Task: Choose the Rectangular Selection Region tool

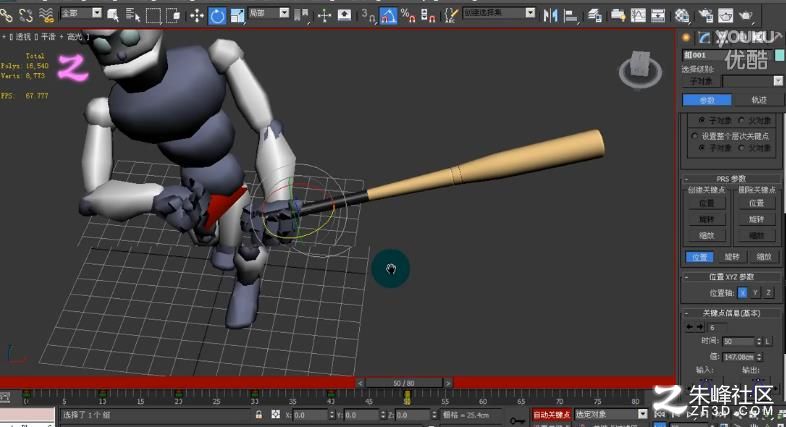Action: [x=152, y=16]
